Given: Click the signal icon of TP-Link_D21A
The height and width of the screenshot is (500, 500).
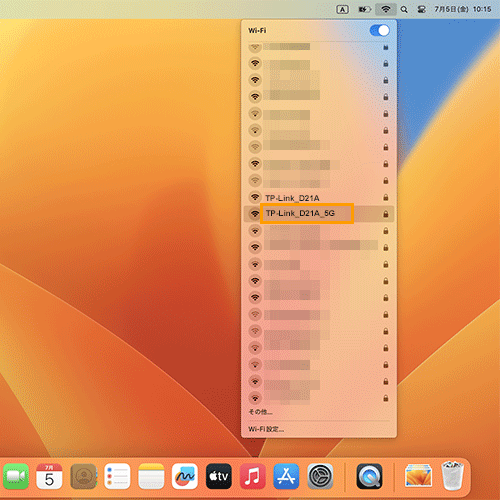Looking at the screenshot, I should (255, 197).
